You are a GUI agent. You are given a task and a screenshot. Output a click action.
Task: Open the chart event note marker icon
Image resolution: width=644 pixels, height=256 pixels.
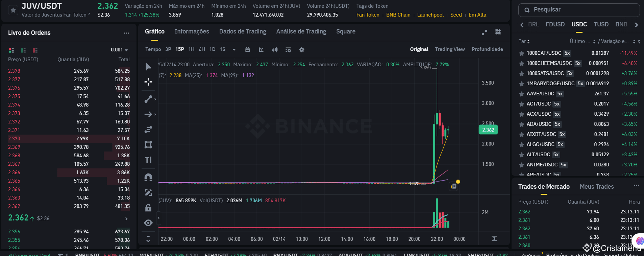click(x=453, y=186)
